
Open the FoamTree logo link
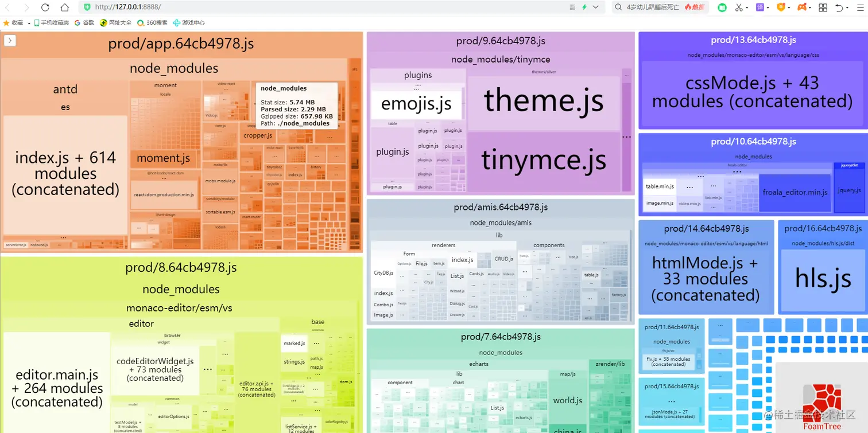pyautogui.click(x=821, y=408)
